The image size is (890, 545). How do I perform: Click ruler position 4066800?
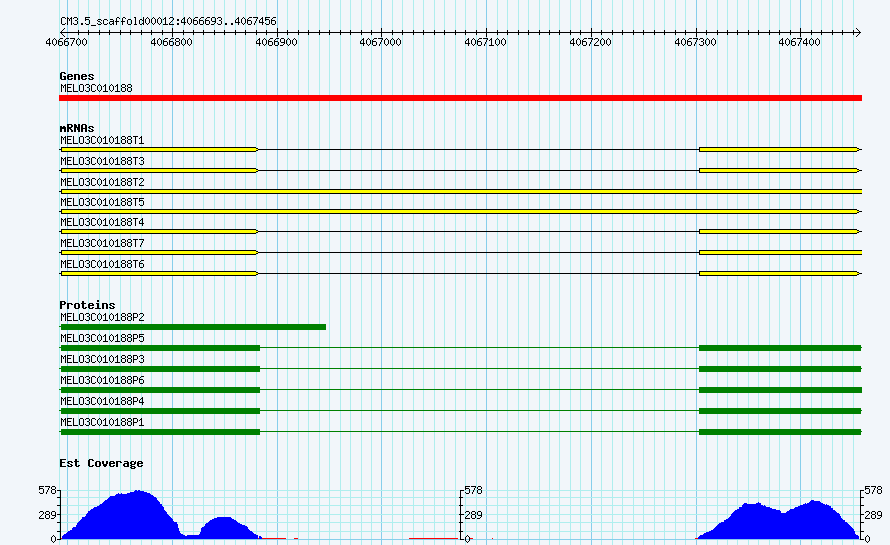click(x=171, y=42)
